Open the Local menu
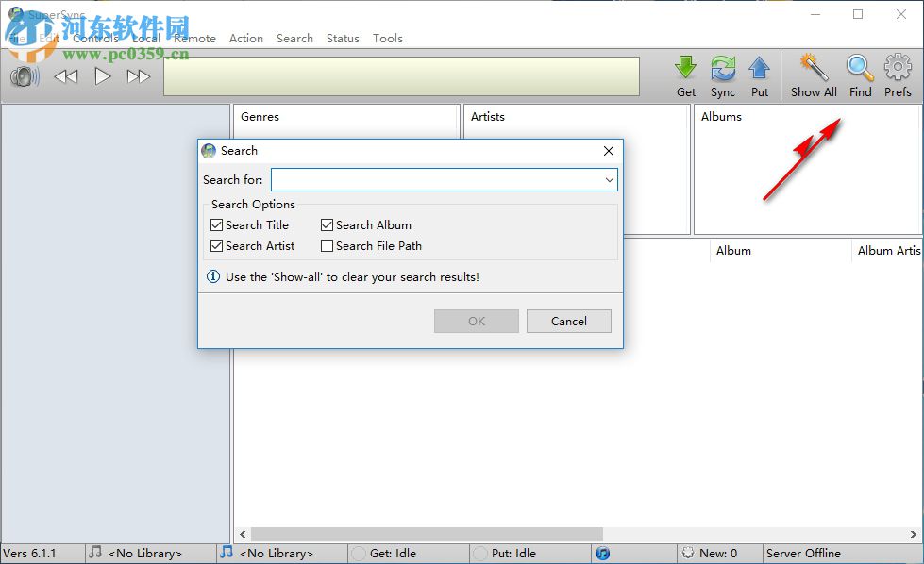924x564 pixels. 146,39
